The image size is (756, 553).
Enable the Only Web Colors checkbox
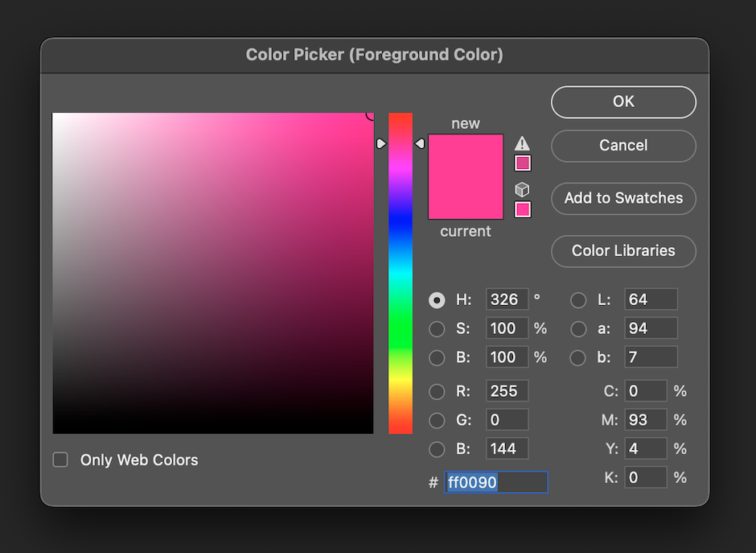[60, 460]
